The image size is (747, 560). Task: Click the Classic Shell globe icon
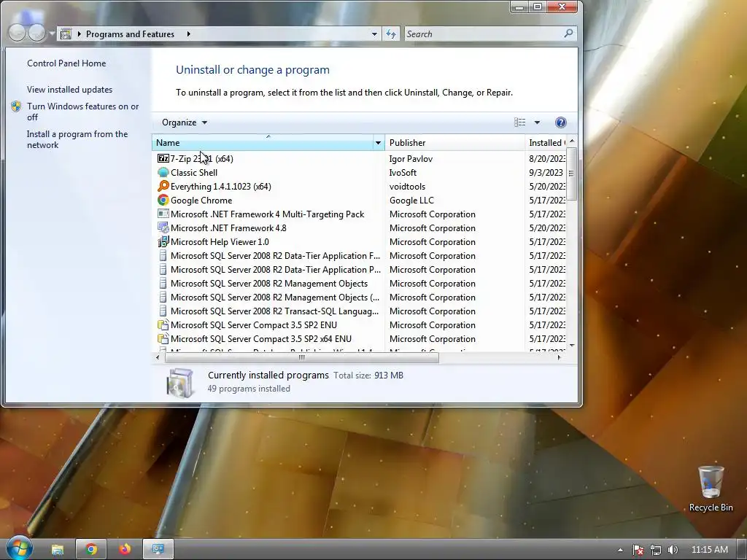pos(163,172)
